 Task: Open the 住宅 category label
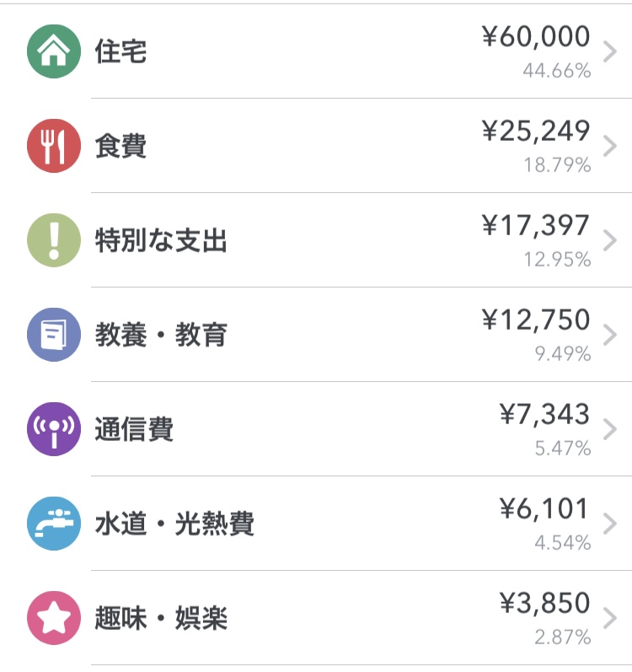121,51
